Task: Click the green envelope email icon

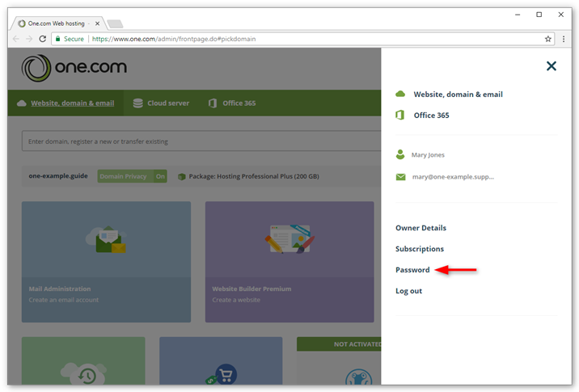Action: [400, 177]
